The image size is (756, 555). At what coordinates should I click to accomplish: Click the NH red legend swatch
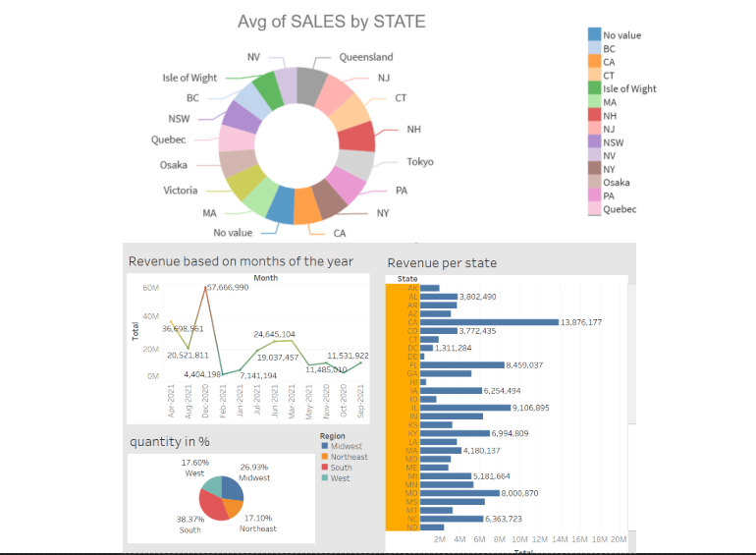pyautogui.click(x=594, y=115)
